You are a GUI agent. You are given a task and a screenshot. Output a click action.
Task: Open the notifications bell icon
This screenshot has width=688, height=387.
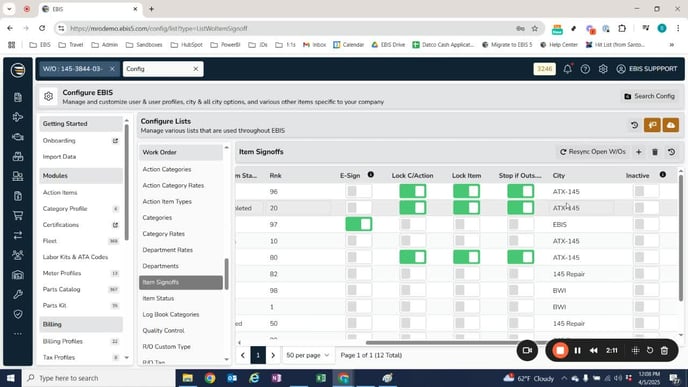pos(567,69)
